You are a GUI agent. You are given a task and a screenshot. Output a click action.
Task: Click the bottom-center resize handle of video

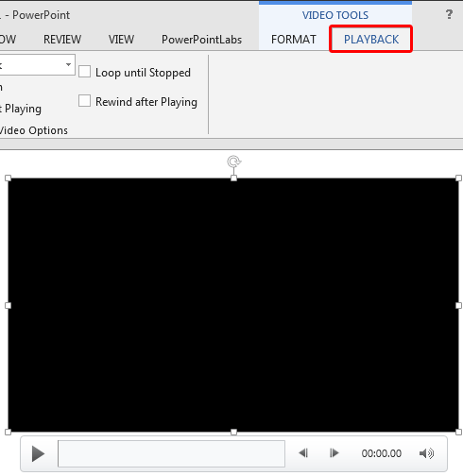point(233,433)
